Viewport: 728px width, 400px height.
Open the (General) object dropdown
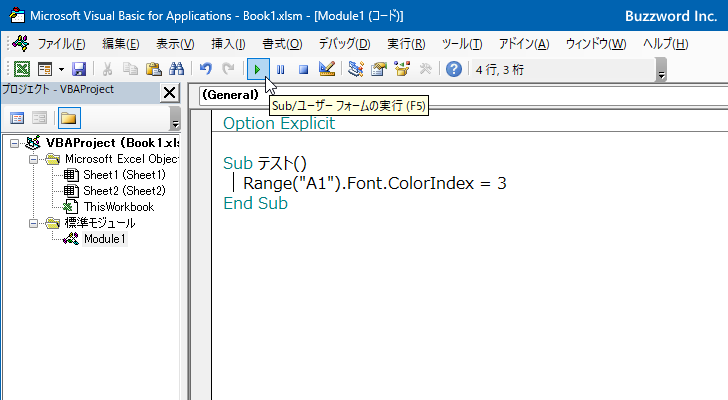pos(230,95)
